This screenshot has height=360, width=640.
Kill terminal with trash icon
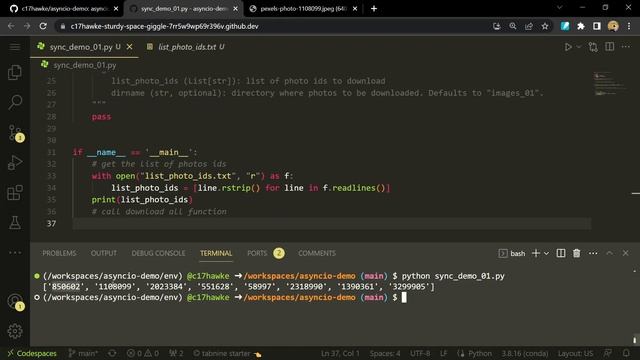[x=576, y=253]
